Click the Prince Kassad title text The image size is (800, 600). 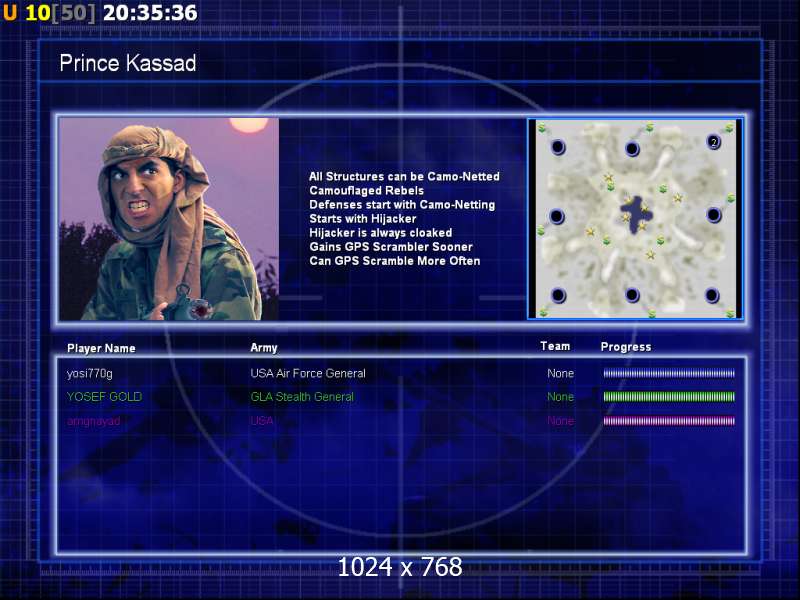tap(128, 63)
